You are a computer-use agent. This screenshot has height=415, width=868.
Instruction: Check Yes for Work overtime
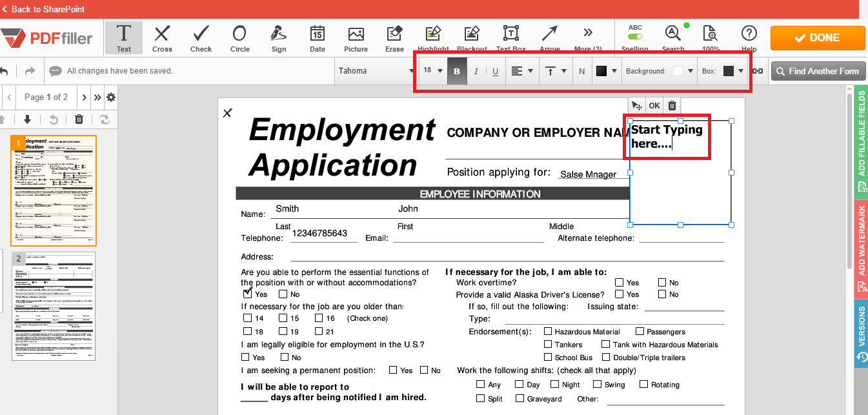click(x=619, y=282)
